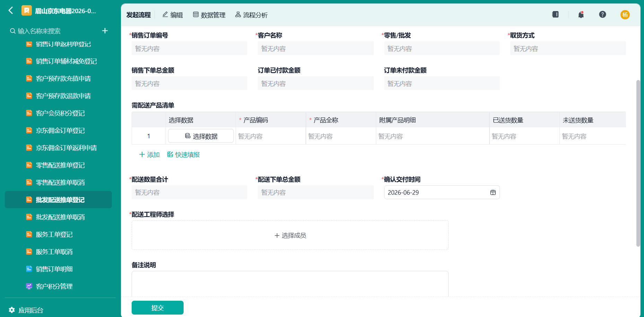644x317 pixels.
Task: Click the 客户会员积分登记 form icon
Action: pos(29,113)
